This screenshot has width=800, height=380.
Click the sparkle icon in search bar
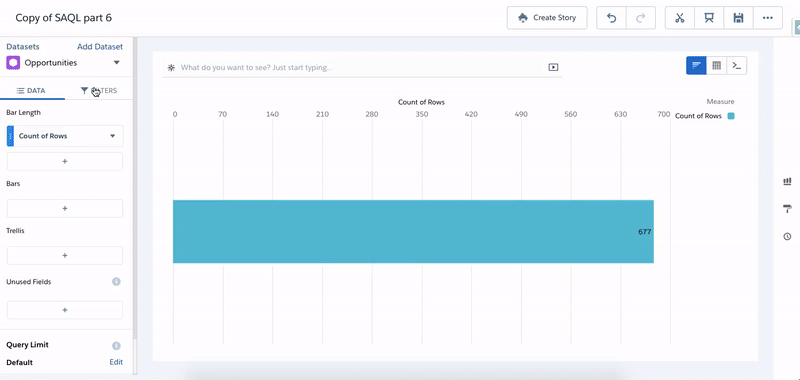pyautogui.click(x=171, y=67)
